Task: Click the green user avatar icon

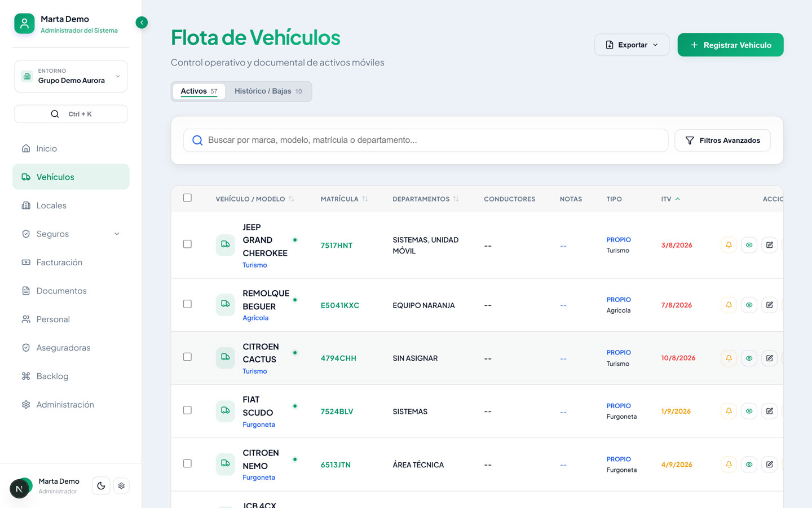Action: tap(24, 24)
